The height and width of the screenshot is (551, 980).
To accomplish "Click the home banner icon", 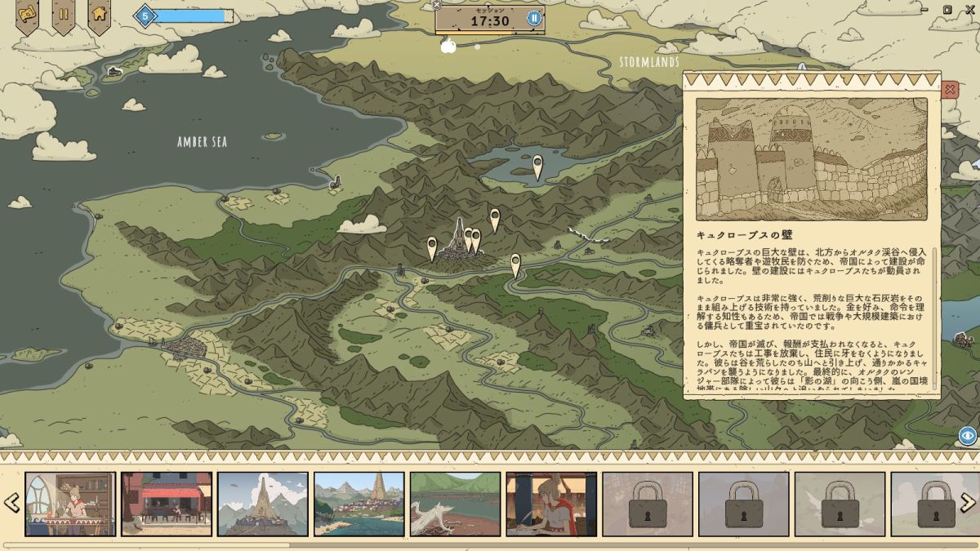I will [x=99, y=15].
